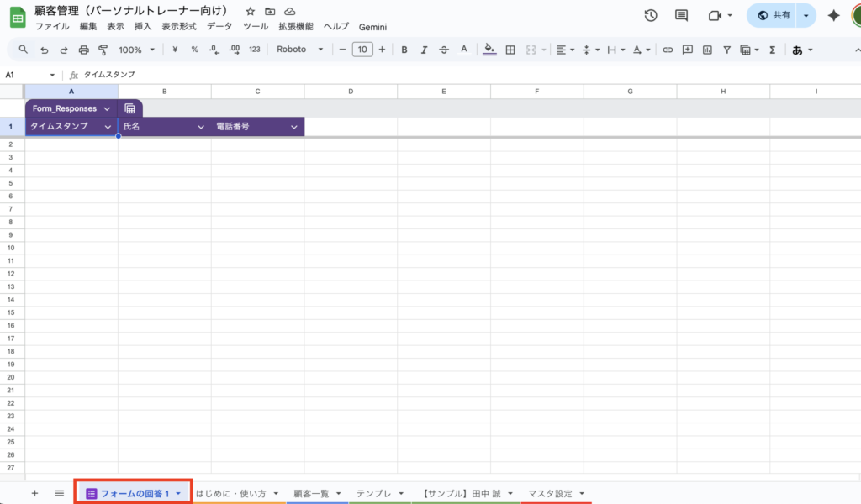861x504 pixels.
Task: Open the Gemini sparkle icon
Action: coord(833,15)
